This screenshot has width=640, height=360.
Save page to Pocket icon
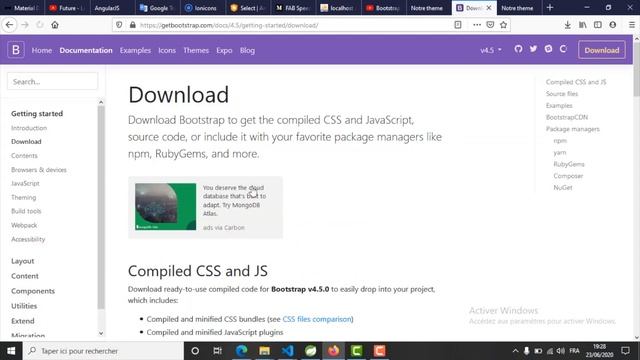[490, 25]
